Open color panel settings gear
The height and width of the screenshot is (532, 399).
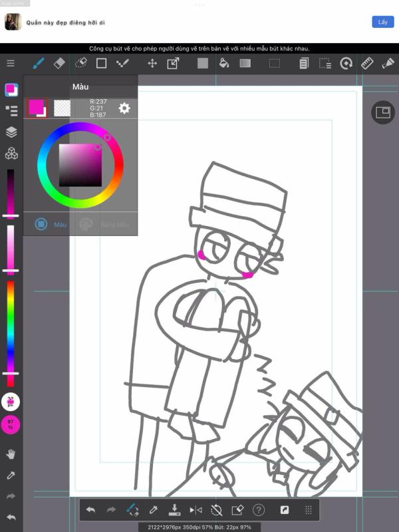point(124,108)
